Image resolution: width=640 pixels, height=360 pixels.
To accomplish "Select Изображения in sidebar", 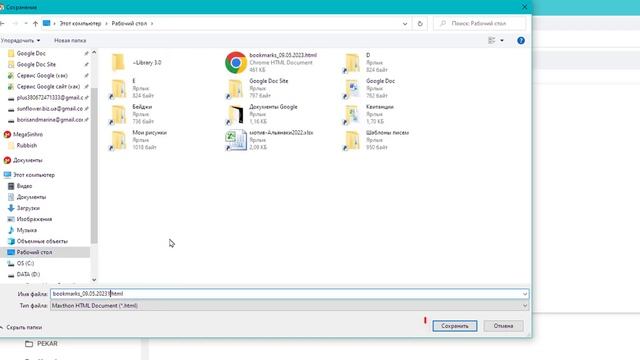I will [x=34, y=219].
